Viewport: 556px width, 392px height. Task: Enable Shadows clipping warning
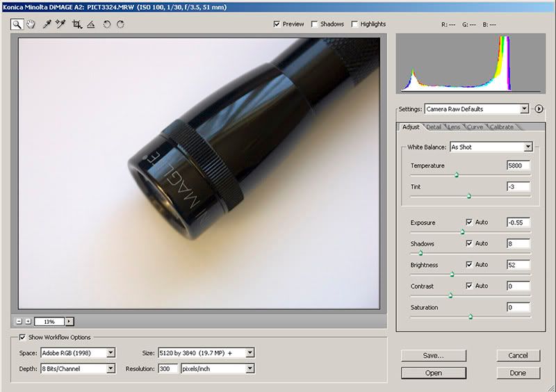[314, 24]
